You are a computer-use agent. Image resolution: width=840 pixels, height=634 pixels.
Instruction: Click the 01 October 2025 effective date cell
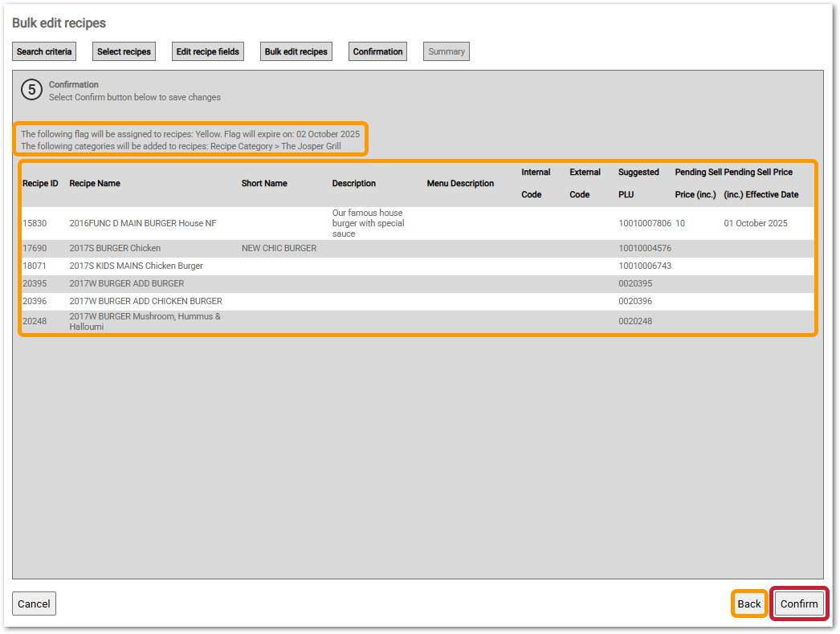[x=755, y=223]
